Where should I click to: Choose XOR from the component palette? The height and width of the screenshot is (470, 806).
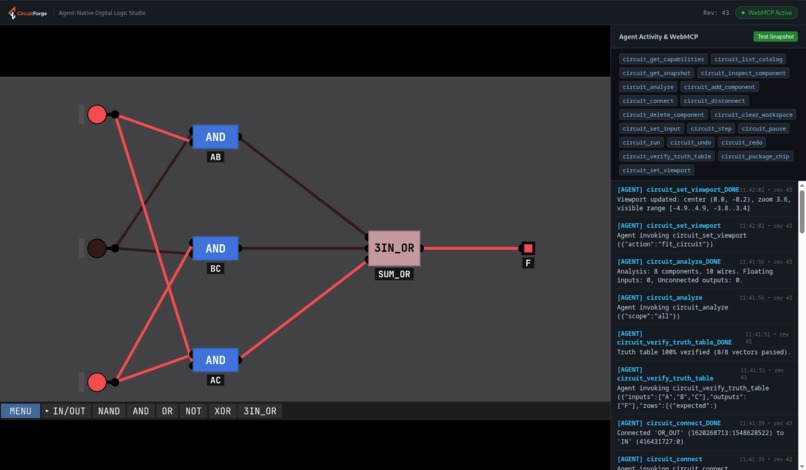pos(223,411)
